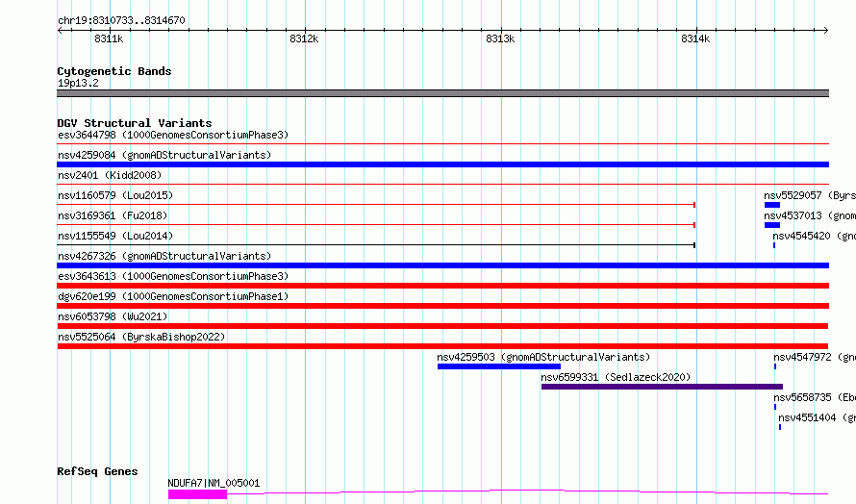The image size is (856, 504).
Task: Click the chr19:8310733..8314670 region label
Action: pyautogui.click(x=121, y=20)
